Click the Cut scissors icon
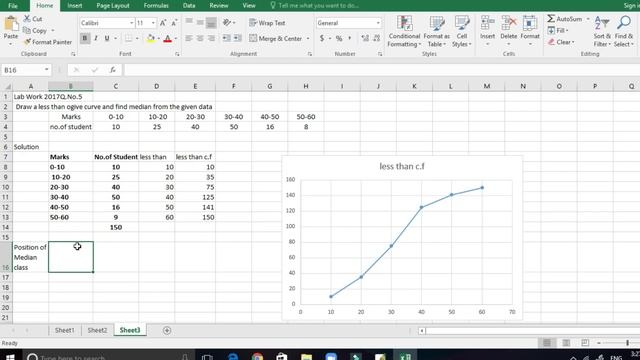Screen dimensions: 640x360 [x=27, y=18]
